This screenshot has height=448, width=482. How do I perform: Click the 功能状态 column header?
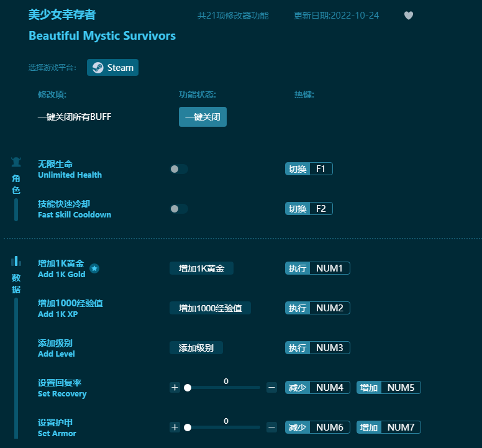(x=198, y=94)
